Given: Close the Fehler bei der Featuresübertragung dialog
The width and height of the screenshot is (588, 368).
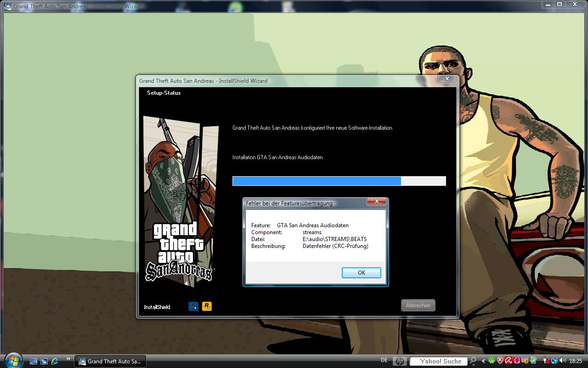Looking at the screenshot, I should tap(377, 201).
